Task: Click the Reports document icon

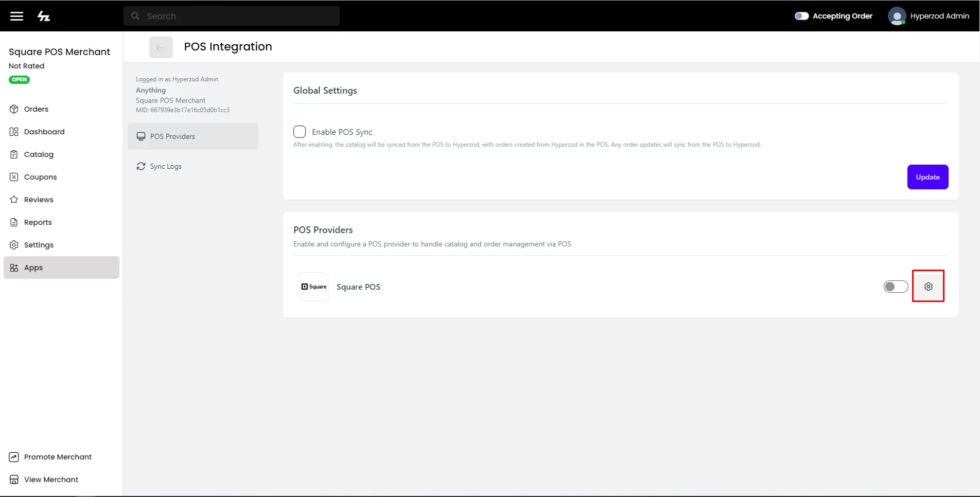Action: pyautogui.click(x=14, y=222)
